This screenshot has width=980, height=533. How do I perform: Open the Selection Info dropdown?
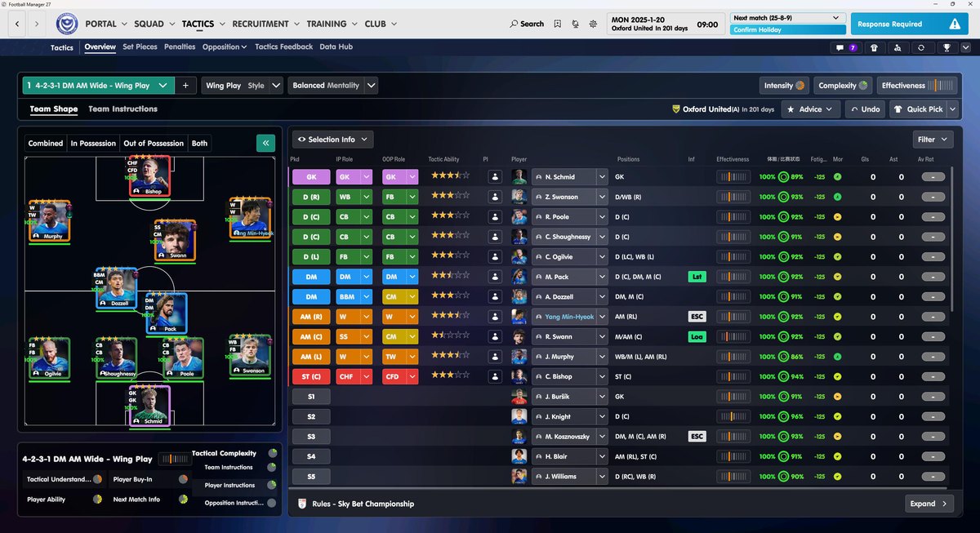tap(333, 140)
